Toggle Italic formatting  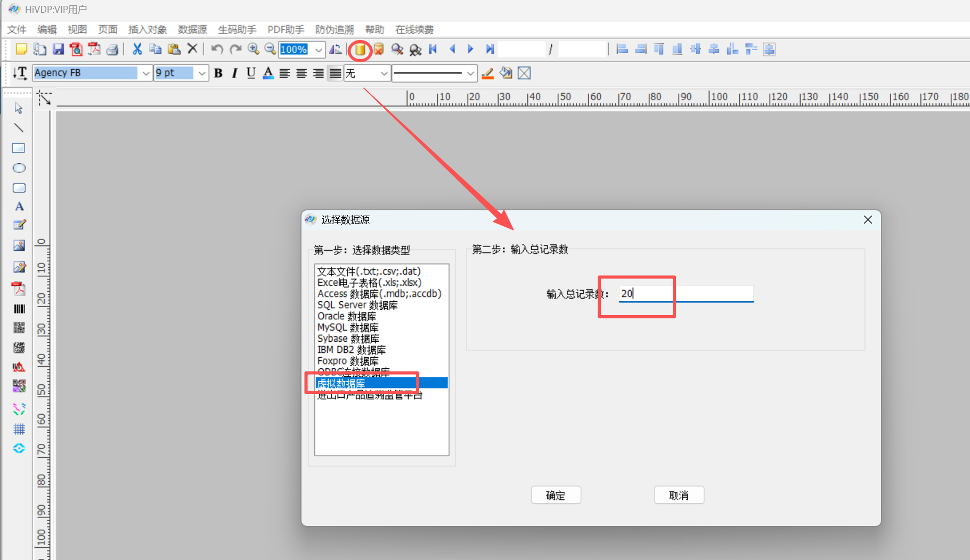pyautogui.click(x=234, y=73)
